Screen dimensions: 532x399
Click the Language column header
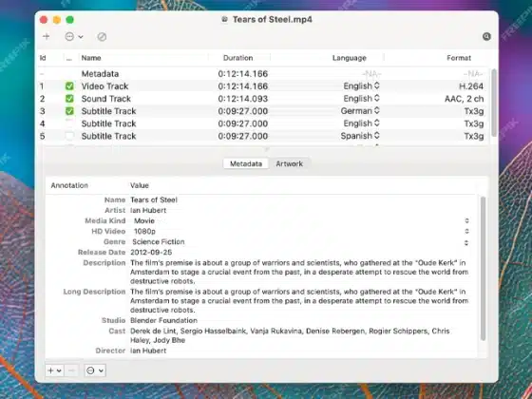350,58
